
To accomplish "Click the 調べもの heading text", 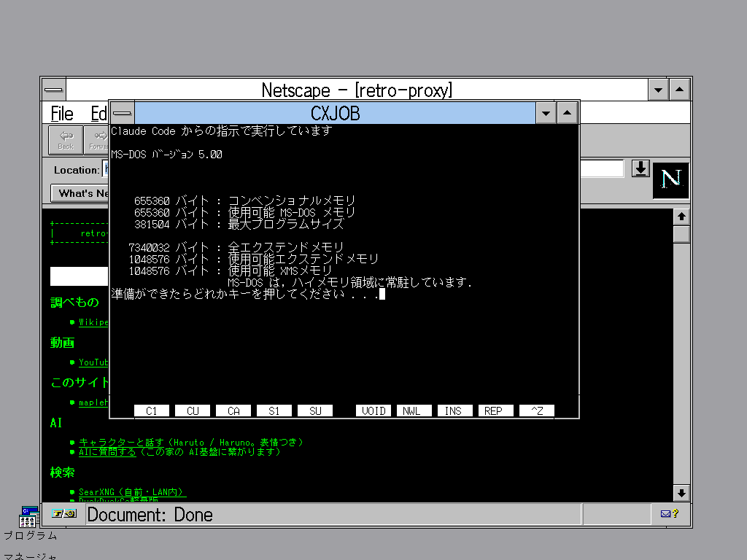I will [x=75, y=303].
